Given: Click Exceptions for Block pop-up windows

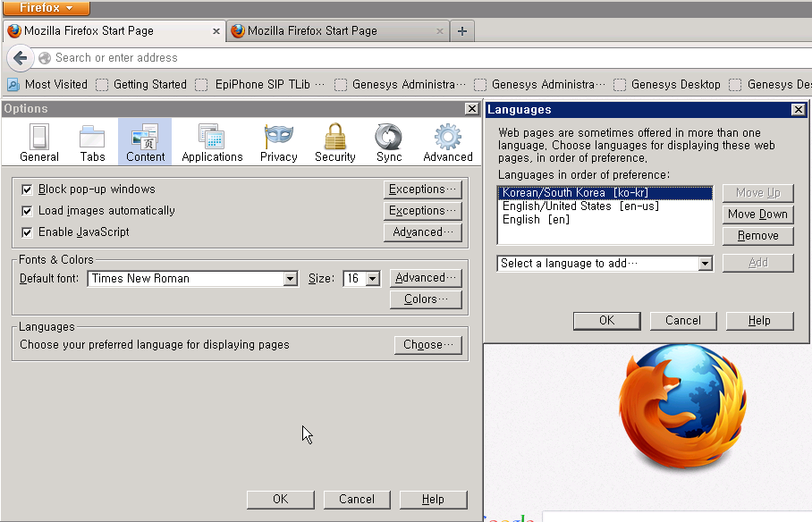Looking at the screenshot, I should click(x=423, y=189).
